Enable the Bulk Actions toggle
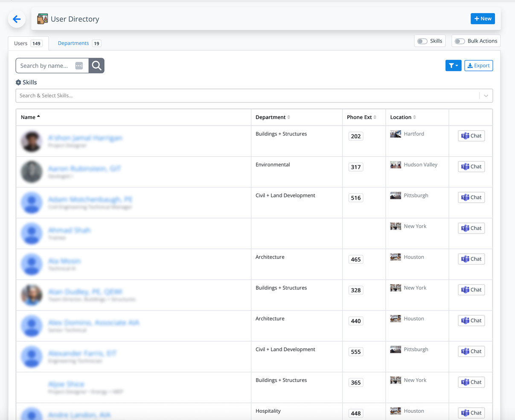 tap(460, 41)
